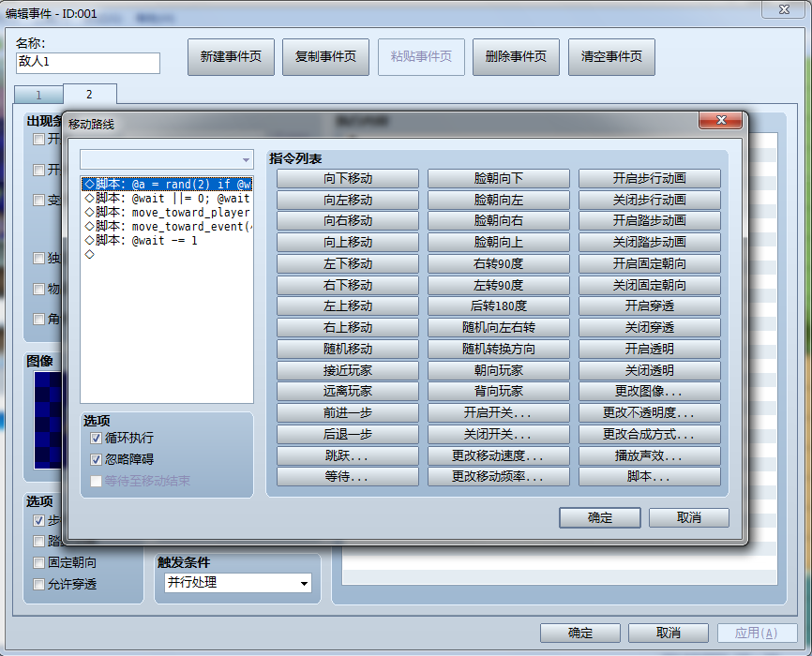Screen dimensions: 812x656
Task: Click 复制事件页 button
Action: click(x=325, y=56)
